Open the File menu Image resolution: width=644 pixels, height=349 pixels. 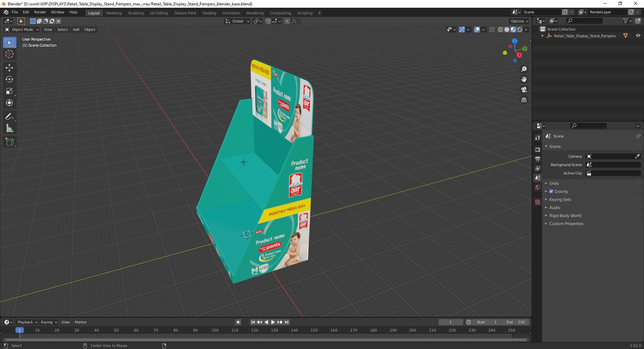[15, 12]
